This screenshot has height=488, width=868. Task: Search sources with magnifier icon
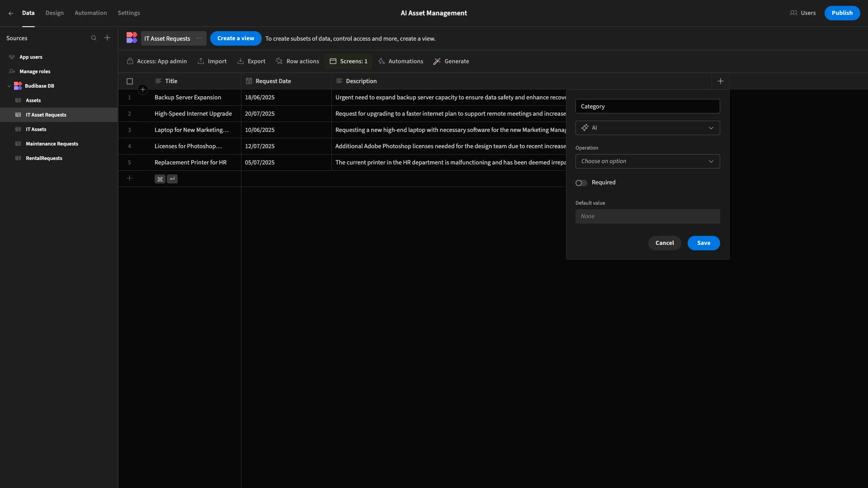(94, 38)
